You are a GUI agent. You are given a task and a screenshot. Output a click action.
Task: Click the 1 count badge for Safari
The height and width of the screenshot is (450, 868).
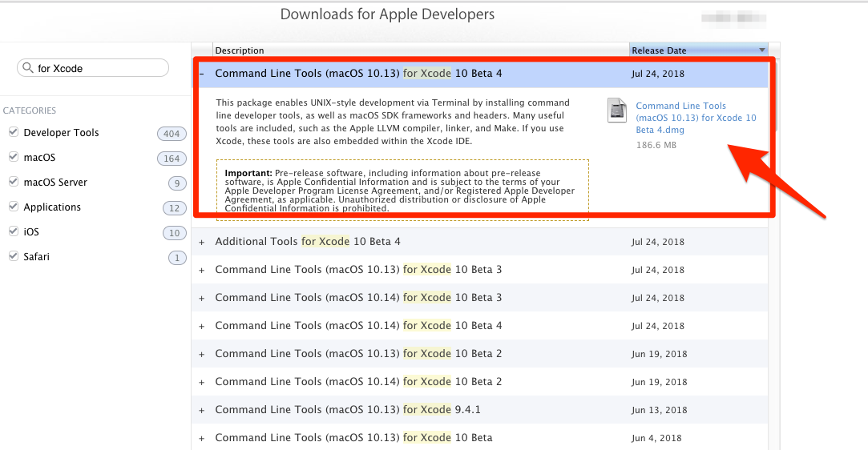[x=177, y=258]
